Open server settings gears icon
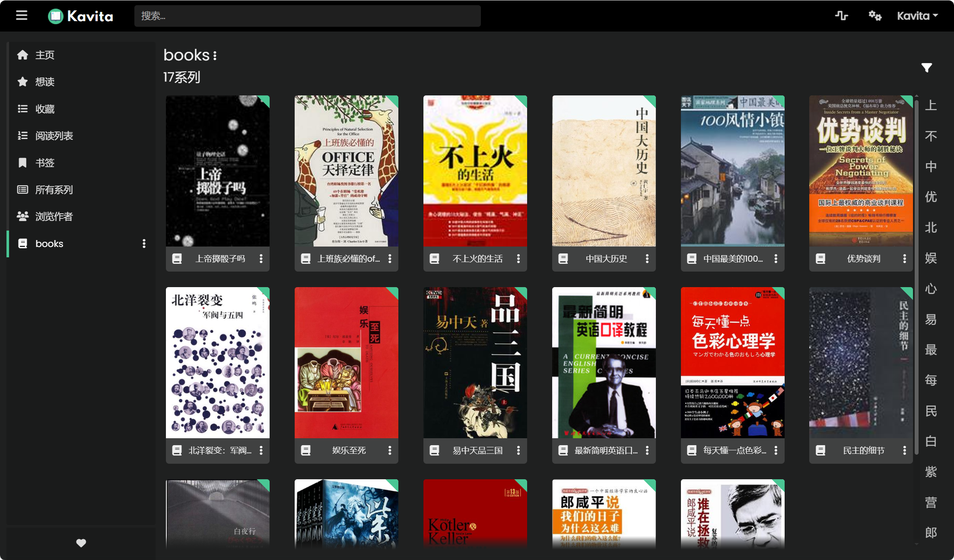 coord(875,16)
